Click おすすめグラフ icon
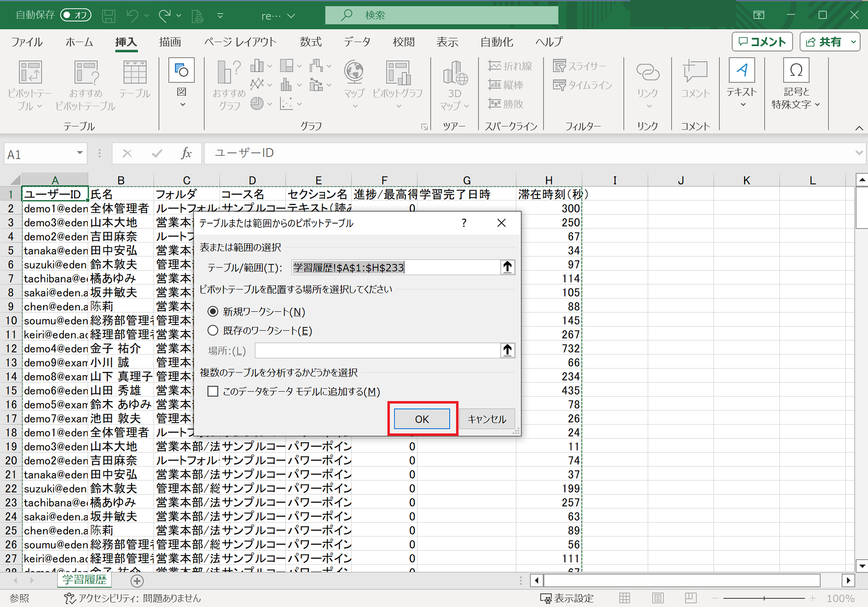Viewport: 868px width, 607px height. click(x=229, y=85)
